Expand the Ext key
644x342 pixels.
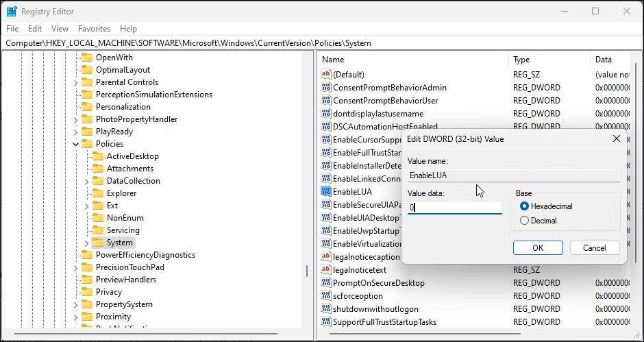pyautogui.click(x=86, y=206)
